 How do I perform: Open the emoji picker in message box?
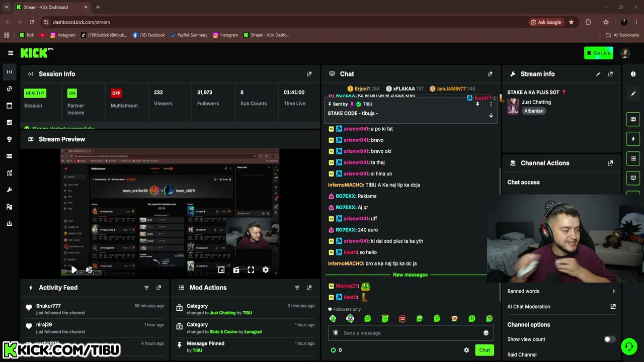coord(486,333)
